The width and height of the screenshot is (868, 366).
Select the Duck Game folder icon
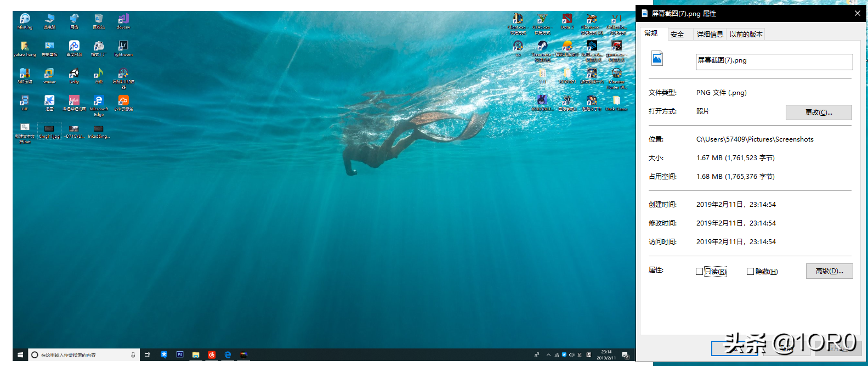(616, 101)
